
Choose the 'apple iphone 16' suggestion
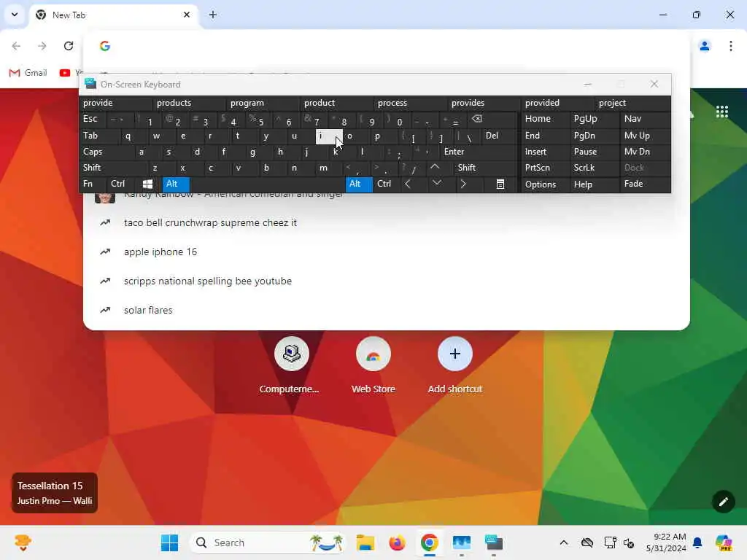point(387,252)
